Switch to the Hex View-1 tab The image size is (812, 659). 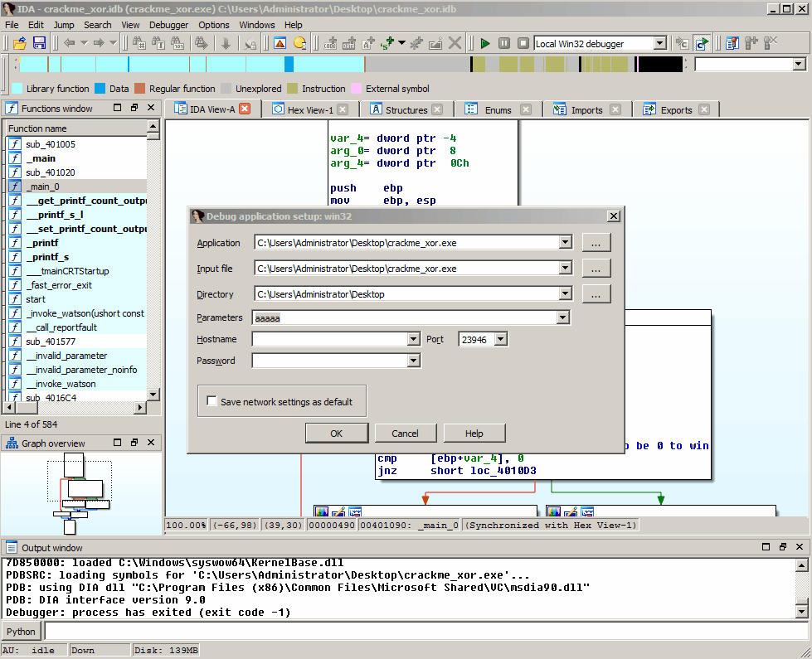(x=310, y=109)
